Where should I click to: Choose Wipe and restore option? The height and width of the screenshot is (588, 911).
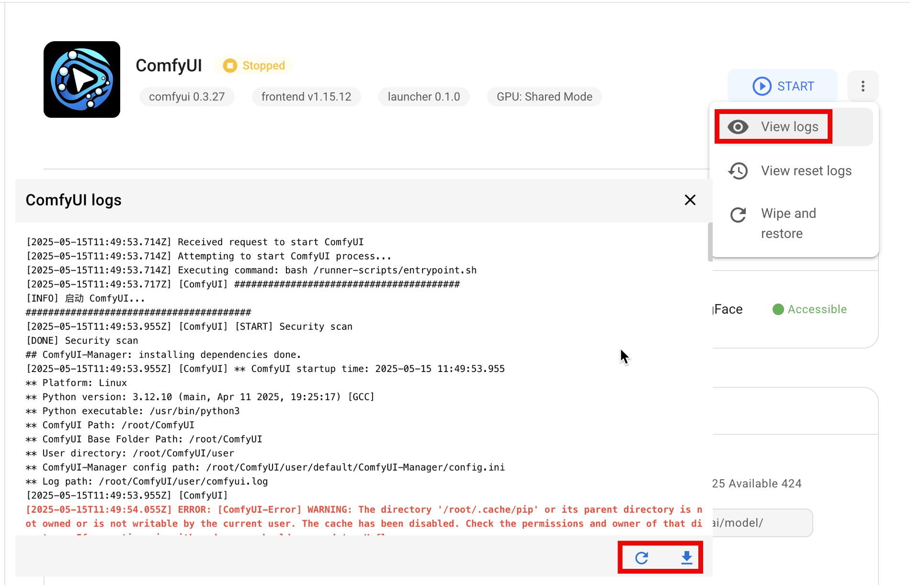[x=788, y=223]
